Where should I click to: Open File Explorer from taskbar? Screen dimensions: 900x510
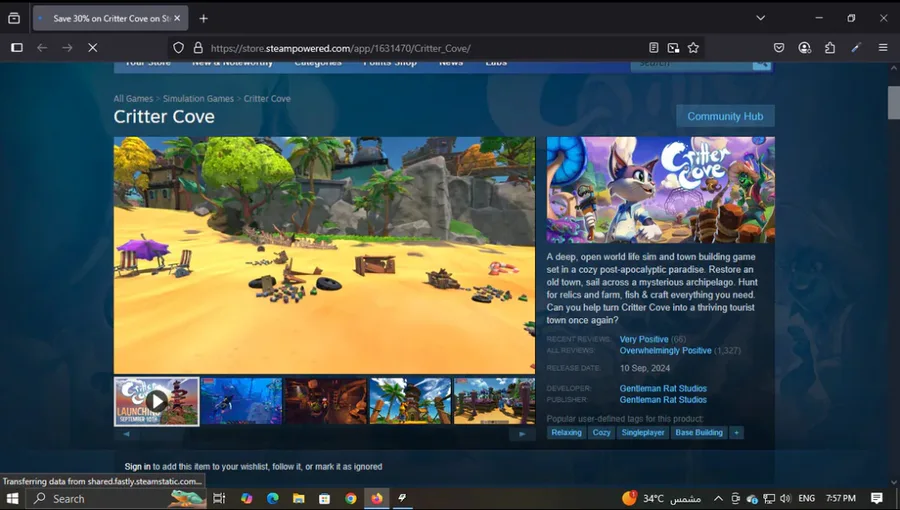[298, 499]
